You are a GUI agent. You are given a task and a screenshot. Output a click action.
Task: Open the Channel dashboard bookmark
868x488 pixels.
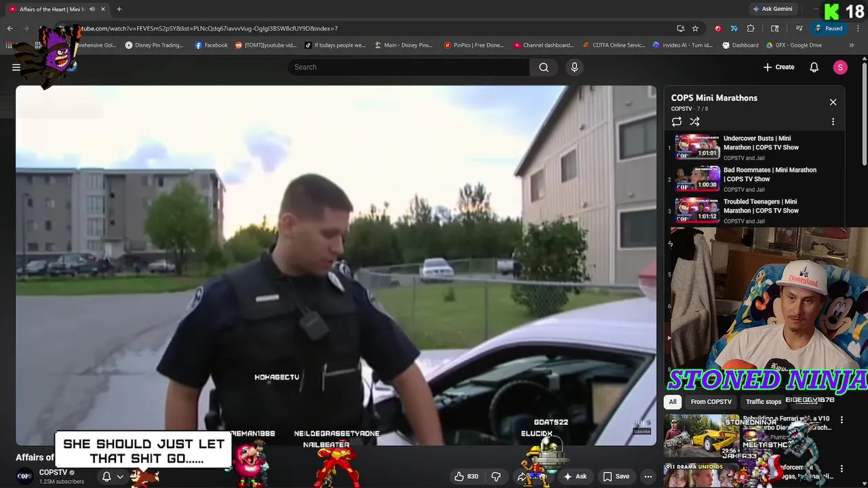coord(544,45)
